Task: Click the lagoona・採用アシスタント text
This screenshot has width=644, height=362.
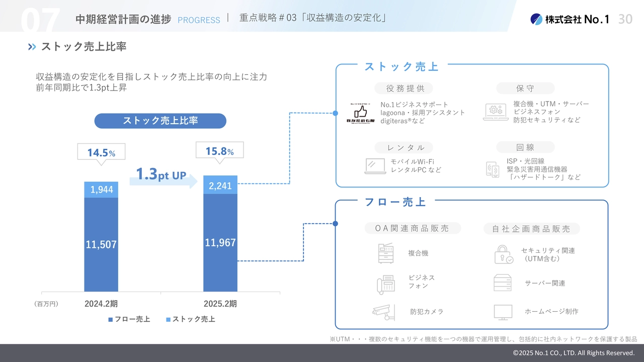Action: [x=423, y=113]
